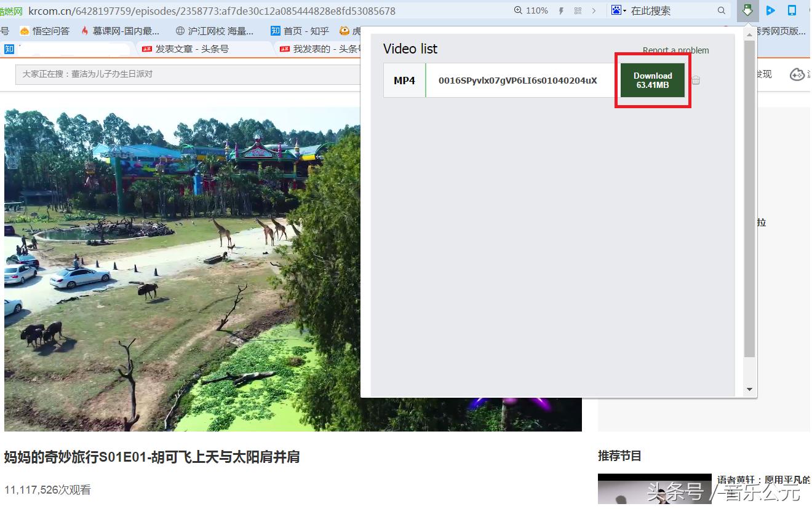This screenshot has width=812, height=509.
Task: Expand hidden toolbar items with the chevron arrow
Action: point(593,10)
